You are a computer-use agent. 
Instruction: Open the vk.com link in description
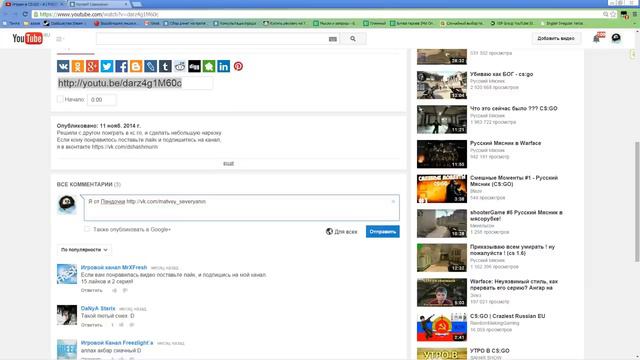(x=124, y=147)
